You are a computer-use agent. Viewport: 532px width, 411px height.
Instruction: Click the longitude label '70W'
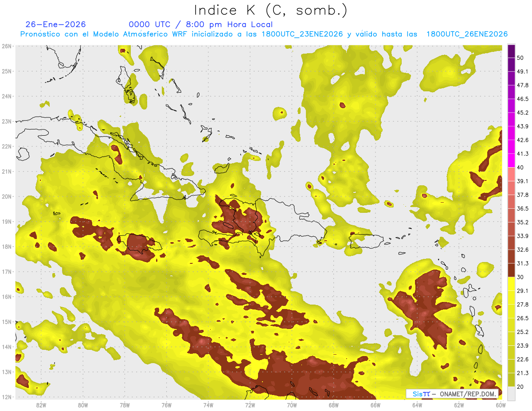click(292, 405)
